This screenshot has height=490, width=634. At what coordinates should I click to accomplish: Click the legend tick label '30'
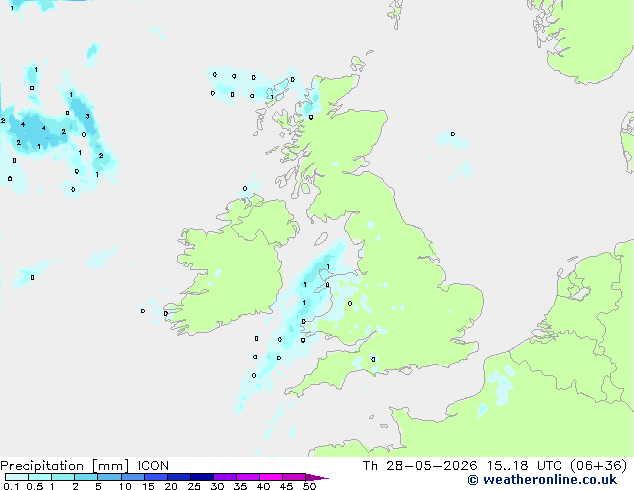tap(217, 486)
